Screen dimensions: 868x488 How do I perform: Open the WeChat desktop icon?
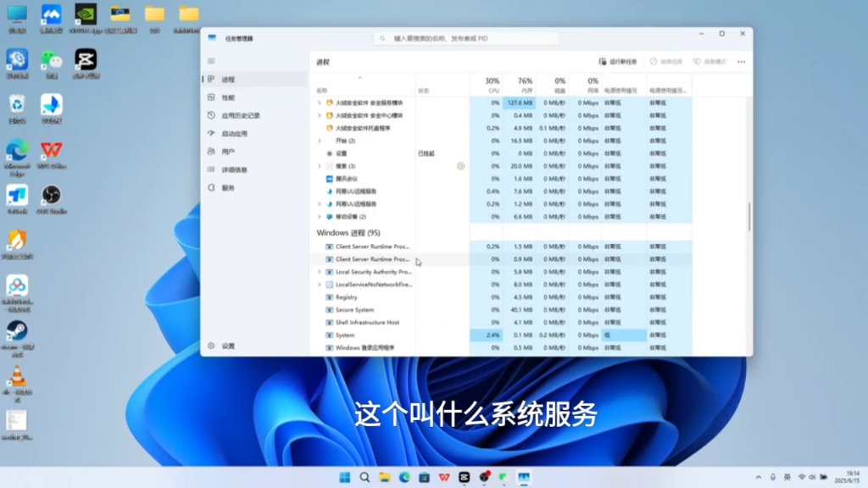click(52, 64)
